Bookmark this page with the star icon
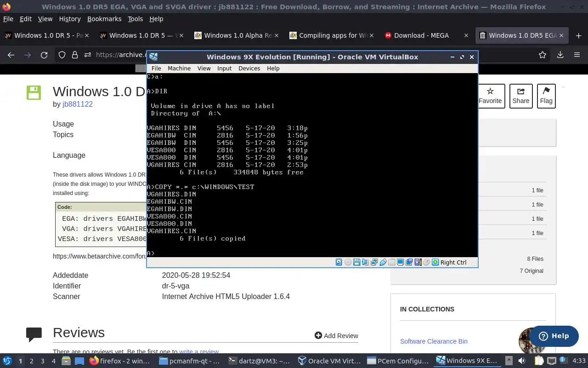The width and height of the screenshot is (588, 368). click(x=543, y=55)
